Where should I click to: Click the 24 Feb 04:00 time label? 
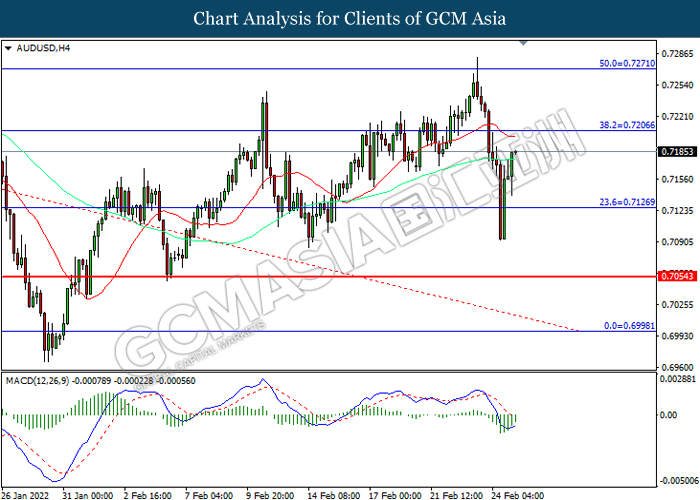coord(517,495)
